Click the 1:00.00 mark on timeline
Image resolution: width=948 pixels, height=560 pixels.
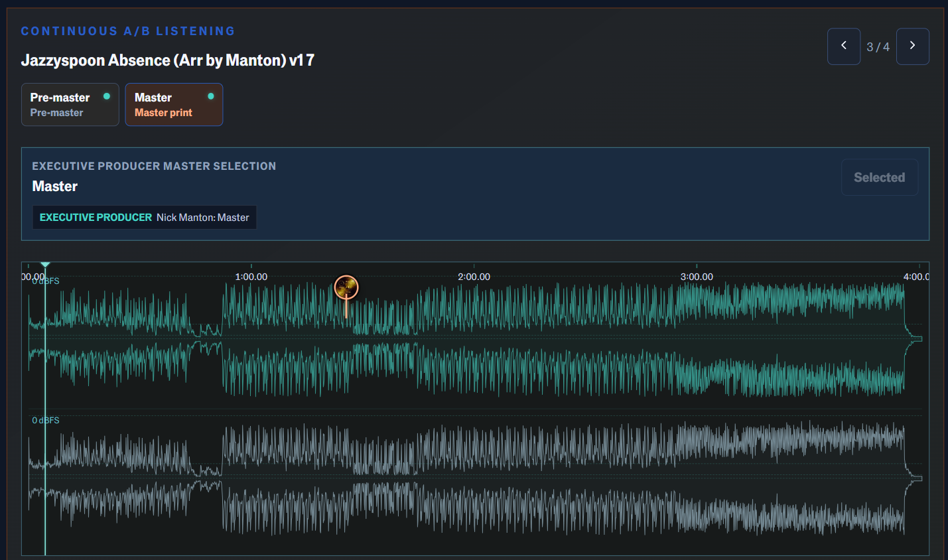pos(251,277)
